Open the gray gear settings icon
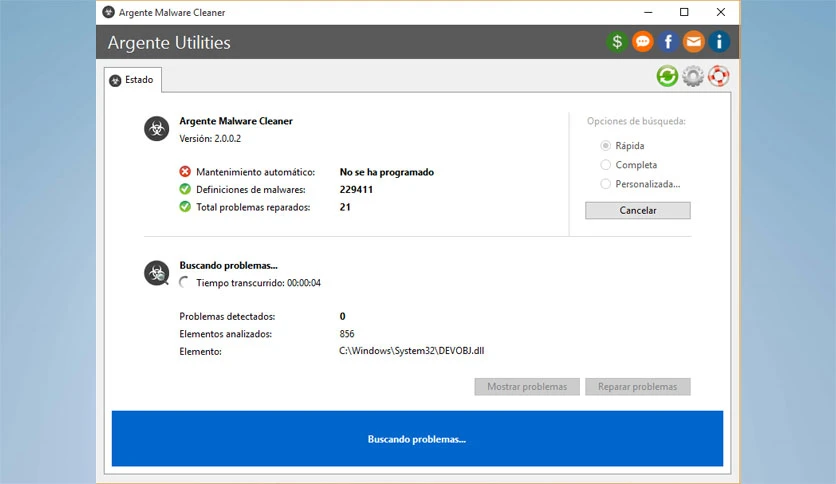This screenshot has height=484, width=836. click(693, 76)
